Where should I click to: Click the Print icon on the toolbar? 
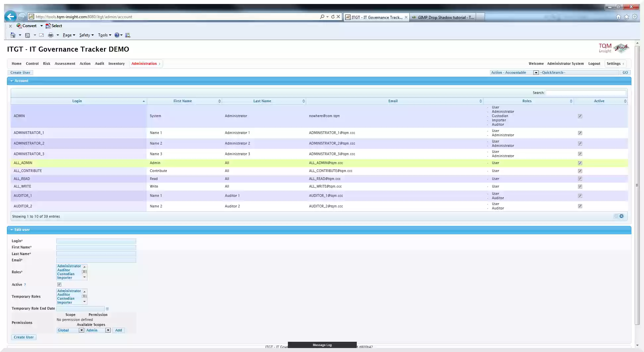pyautogui.click(x=51, y=35)
